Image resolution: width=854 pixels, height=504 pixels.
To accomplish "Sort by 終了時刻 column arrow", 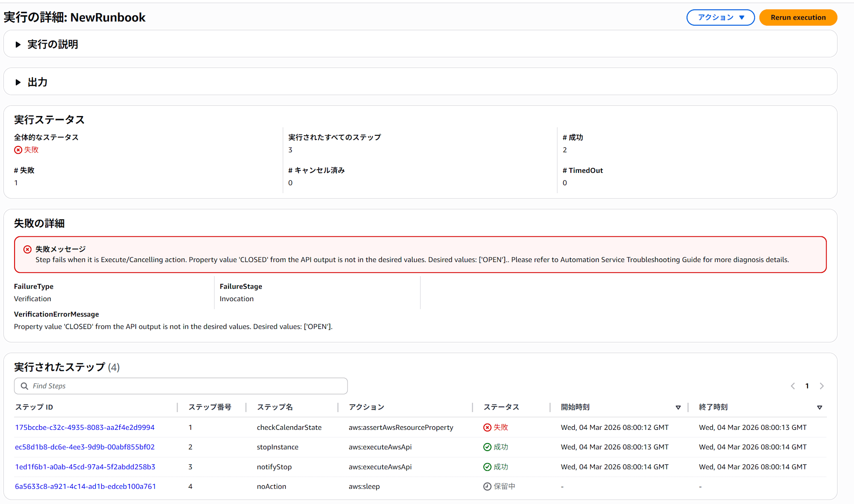I will point(819,408).
